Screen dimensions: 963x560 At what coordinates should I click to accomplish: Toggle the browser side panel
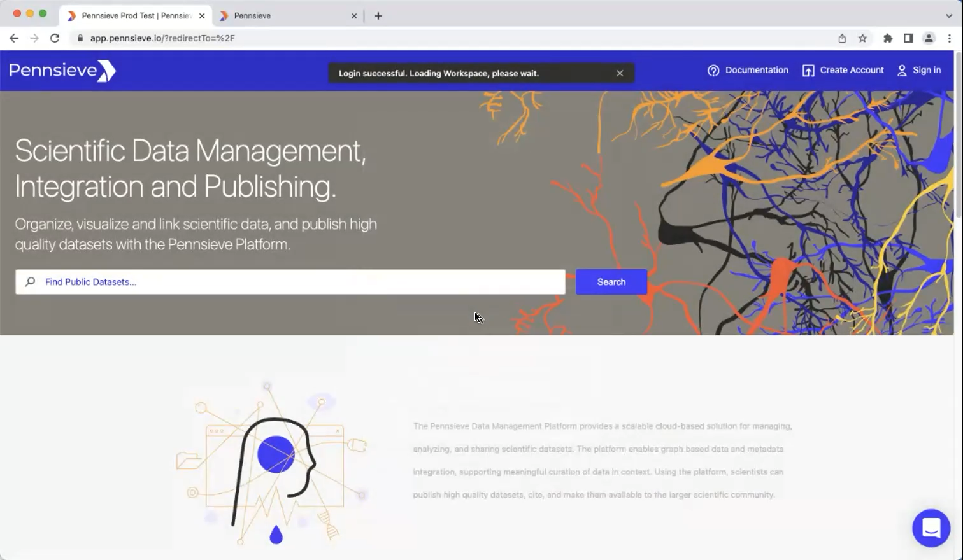pyautogui.click(x=908, y=38)
